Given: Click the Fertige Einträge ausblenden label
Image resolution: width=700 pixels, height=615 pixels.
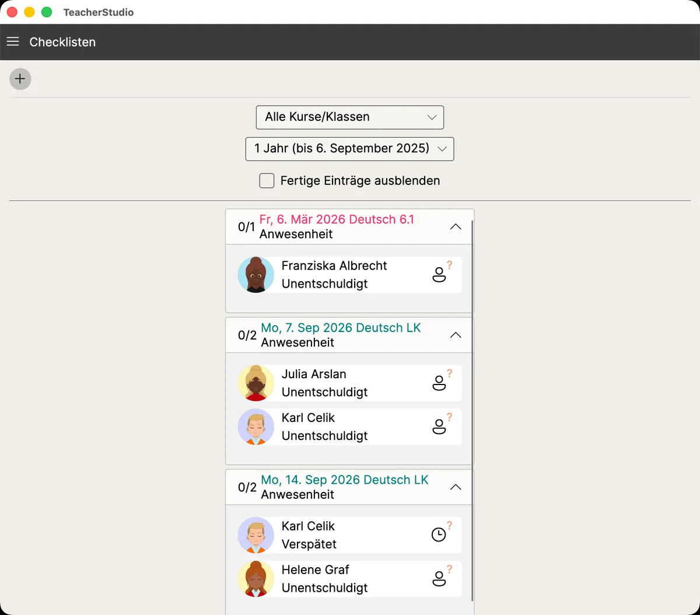Looking at the screenshot, I should 360,181.
